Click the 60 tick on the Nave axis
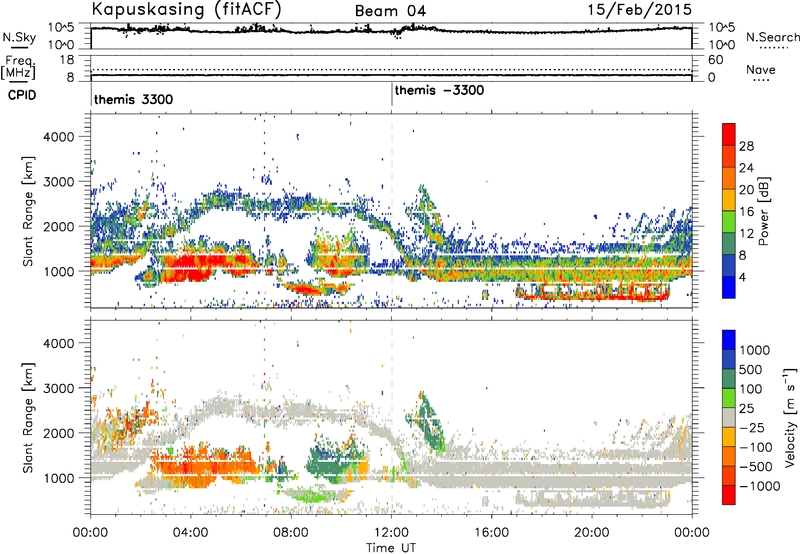The image size is (800, 554). (715, 60)
